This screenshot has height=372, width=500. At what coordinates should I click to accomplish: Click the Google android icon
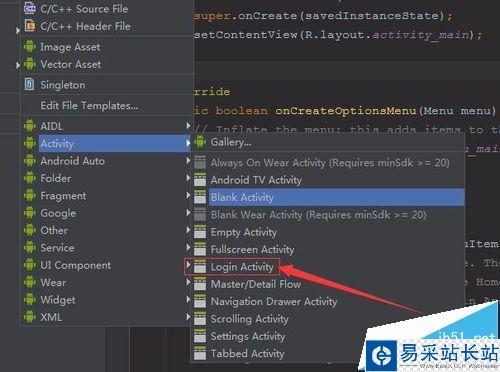click(30, 212)
